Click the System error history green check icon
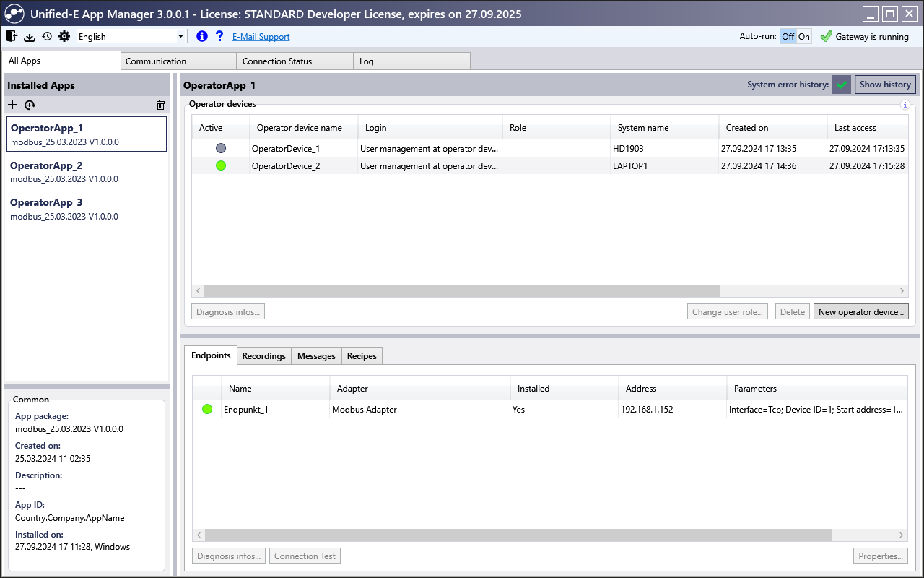The height and width of the screenshot is (578, 924). tap(842, 85)
